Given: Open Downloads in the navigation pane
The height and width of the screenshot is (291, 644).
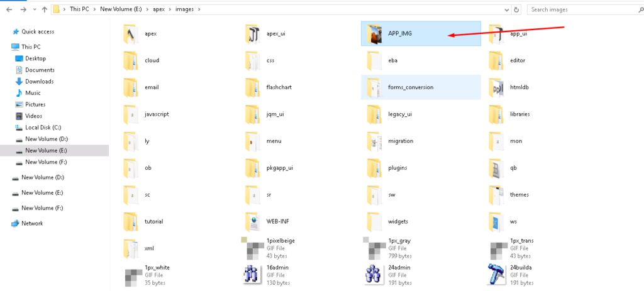Looking at the screenshot, I should point(39,81).
